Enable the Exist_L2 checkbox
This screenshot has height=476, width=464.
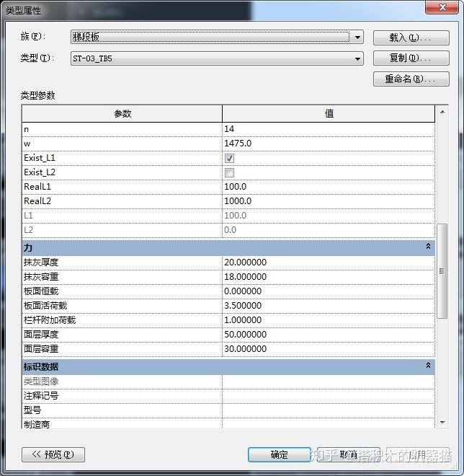[229, 173]
